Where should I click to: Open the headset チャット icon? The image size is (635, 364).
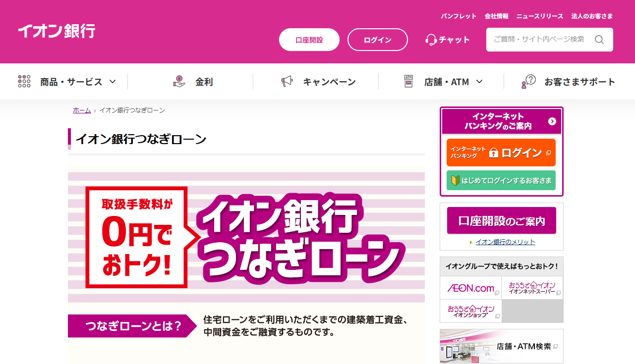coord(431,40)
